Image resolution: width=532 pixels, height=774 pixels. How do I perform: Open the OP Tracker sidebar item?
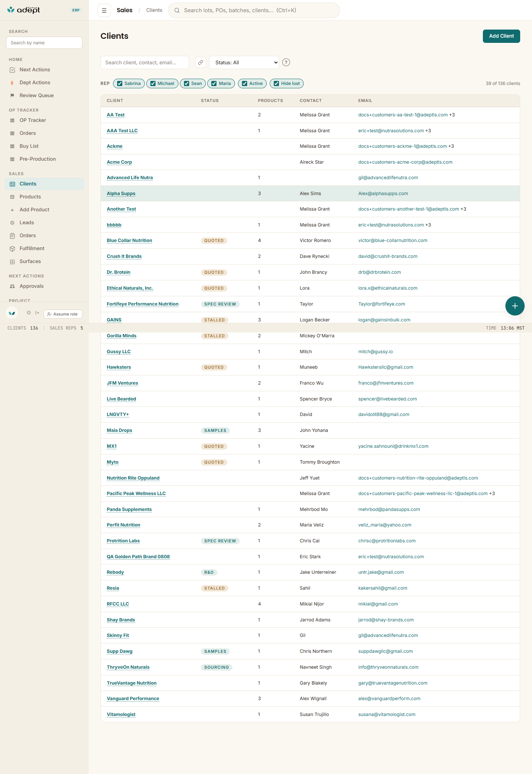click(33, 120)
